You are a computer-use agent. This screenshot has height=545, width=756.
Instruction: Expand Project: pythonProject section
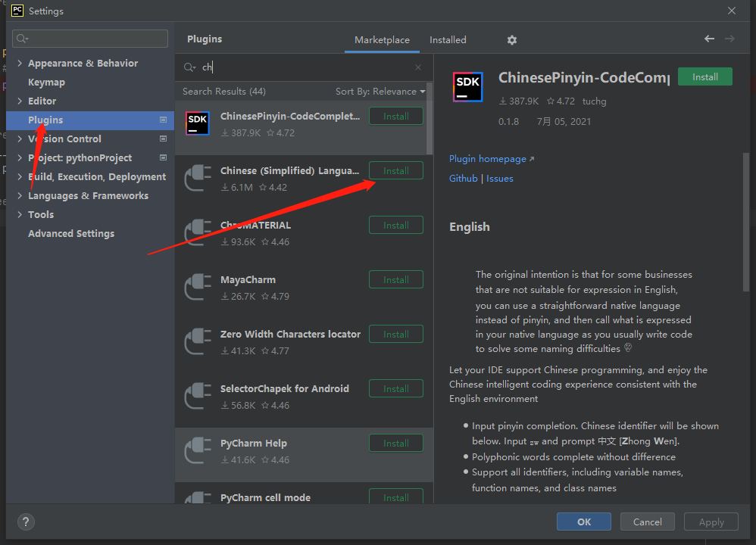point(20,157)
